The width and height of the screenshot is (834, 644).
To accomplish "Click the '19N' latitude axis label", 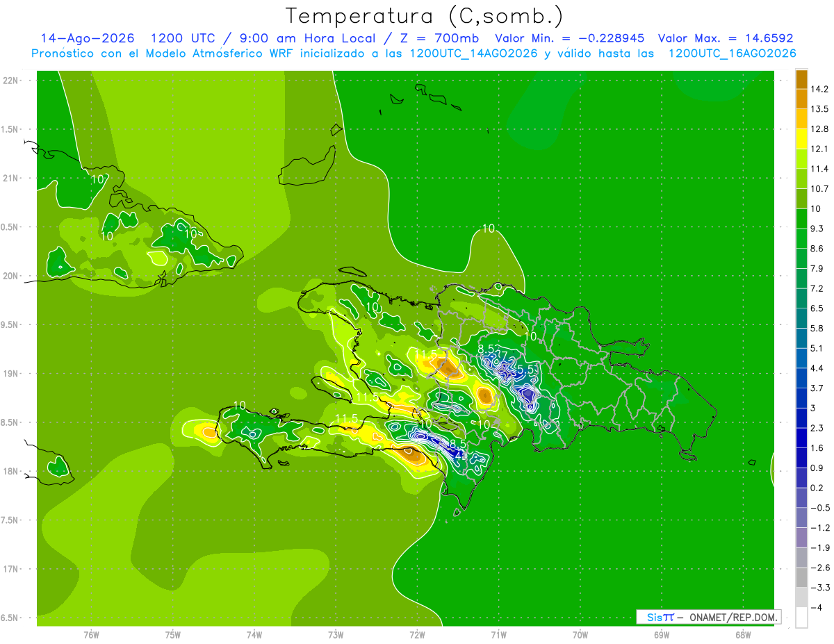I will [x=11, y=373].
